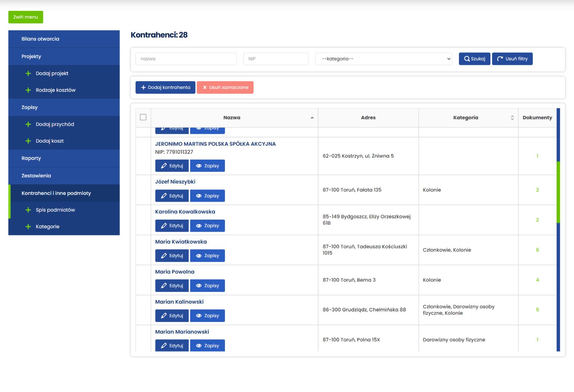Click the Usuń zaznaczone button
Viewport: 574px width, 392px height.
(x=225, y=87)
